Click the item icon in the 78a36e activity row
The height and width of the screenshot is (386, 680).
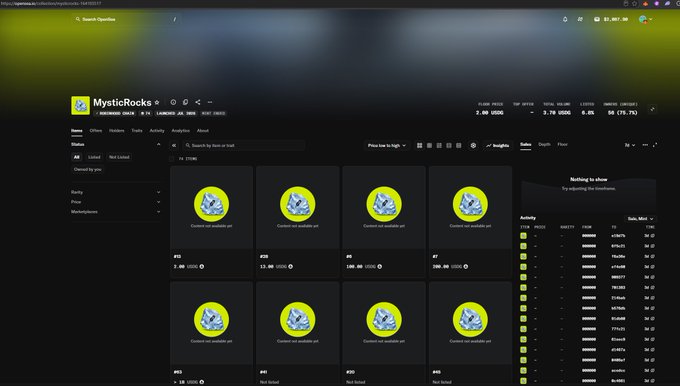(x=523, y=256)
